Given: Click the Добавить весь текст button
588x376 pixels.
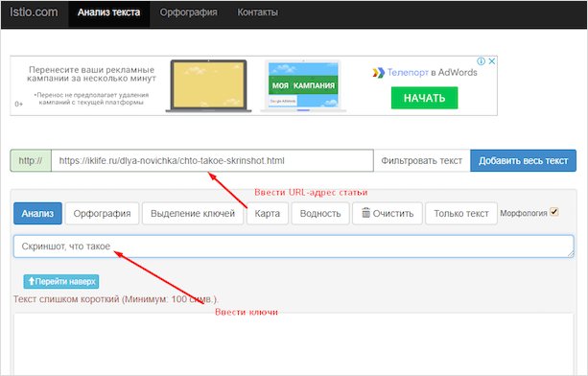Looking at the screenshot, I should pyautogui.click(x=523, y=161).
